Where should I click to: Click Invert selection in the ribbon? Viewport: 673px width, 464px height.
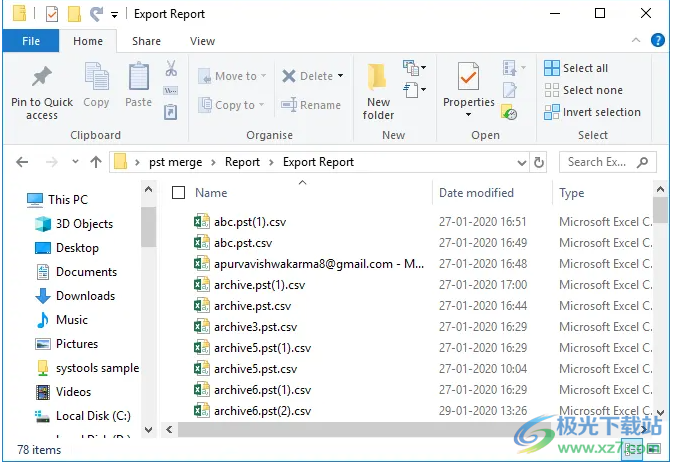coord(592,112)
